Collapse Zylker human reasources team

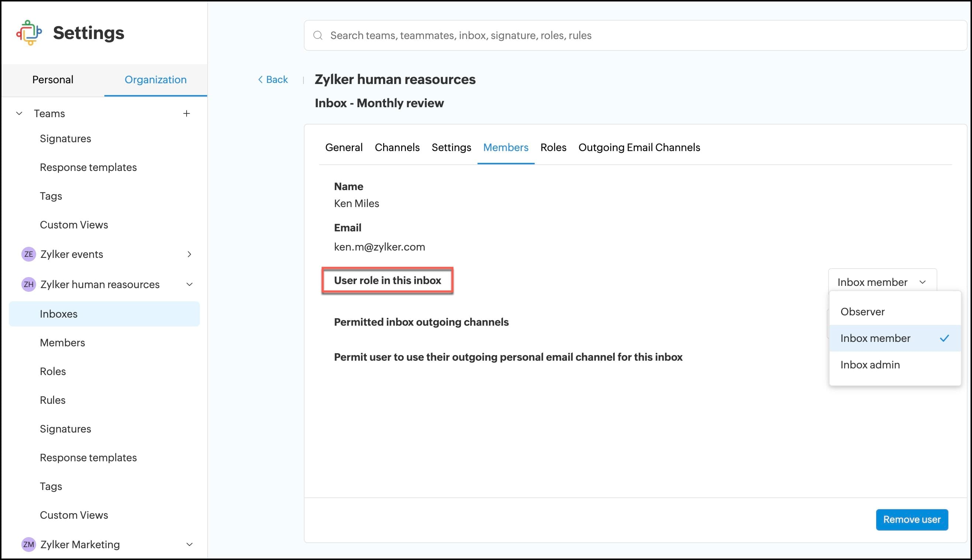coord(189,284)
